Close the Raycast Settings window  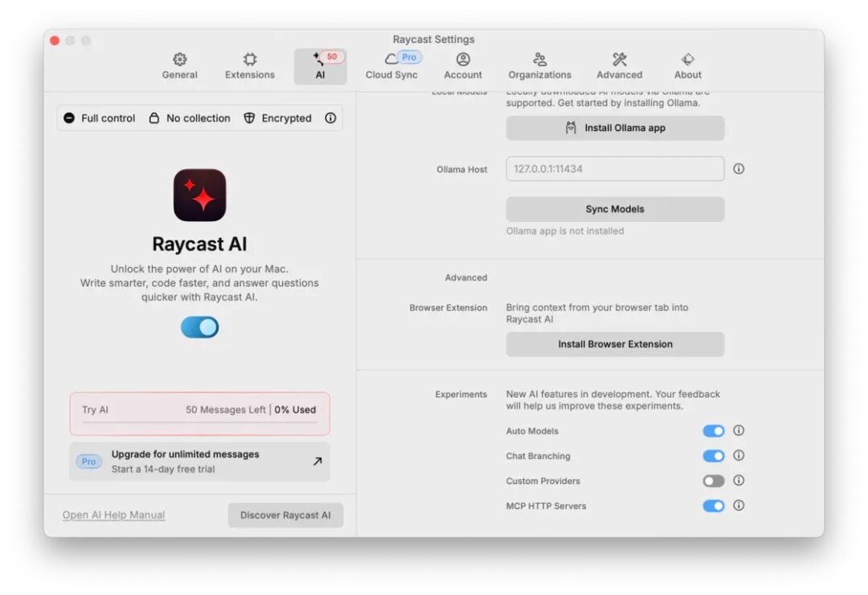tap(55, 40)
